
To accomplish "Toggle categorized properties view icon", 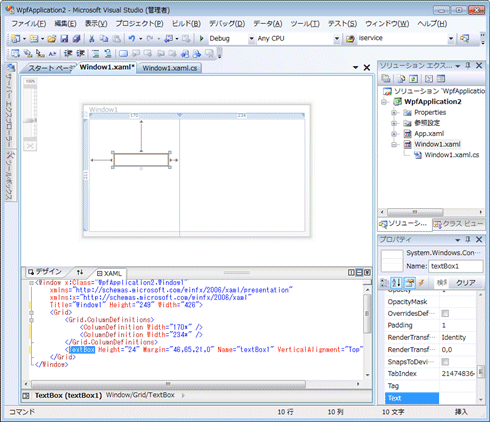I will coord(384,283).
